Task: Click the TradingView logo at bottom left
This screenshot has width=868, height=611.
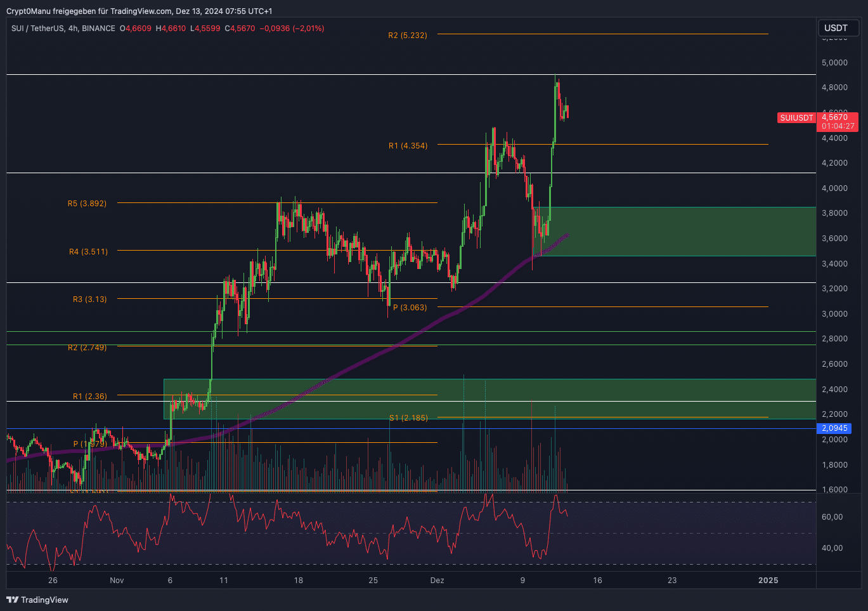Action: (37, 600)
